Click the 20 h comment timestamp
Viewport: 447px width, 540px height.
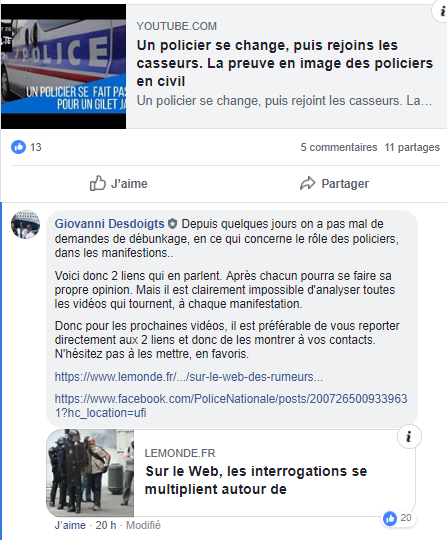click(x=106, y=525)
